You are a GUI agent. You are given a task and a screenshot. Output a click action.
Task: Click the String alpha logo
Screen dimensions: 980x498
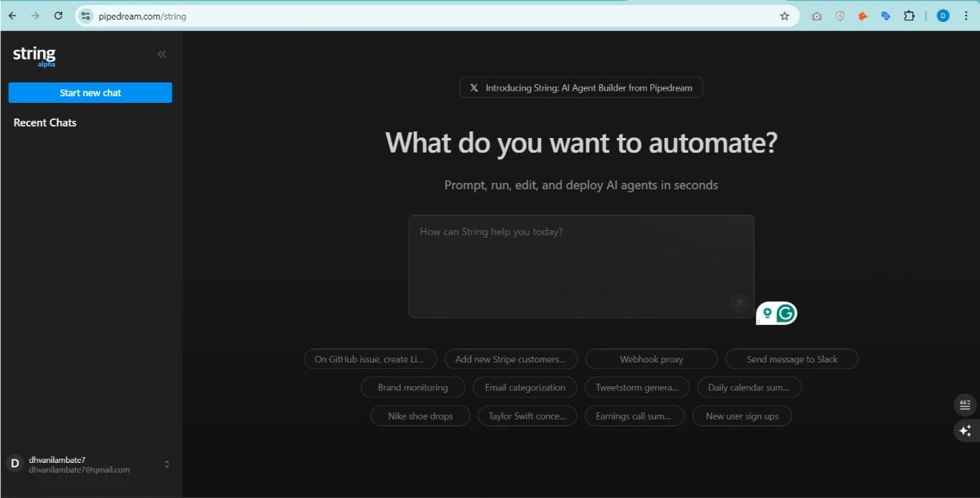[x=33, y=55]
